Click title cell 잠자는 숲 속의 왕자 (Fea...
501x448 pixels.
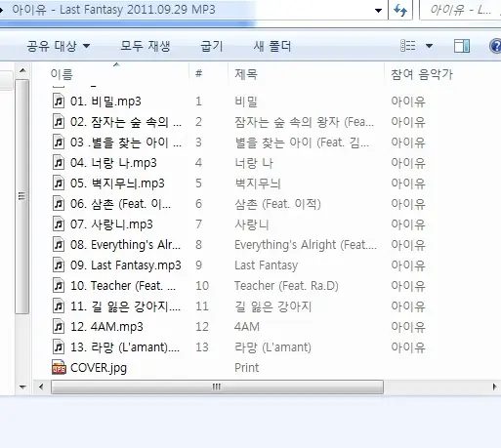[x=304, y=122]
